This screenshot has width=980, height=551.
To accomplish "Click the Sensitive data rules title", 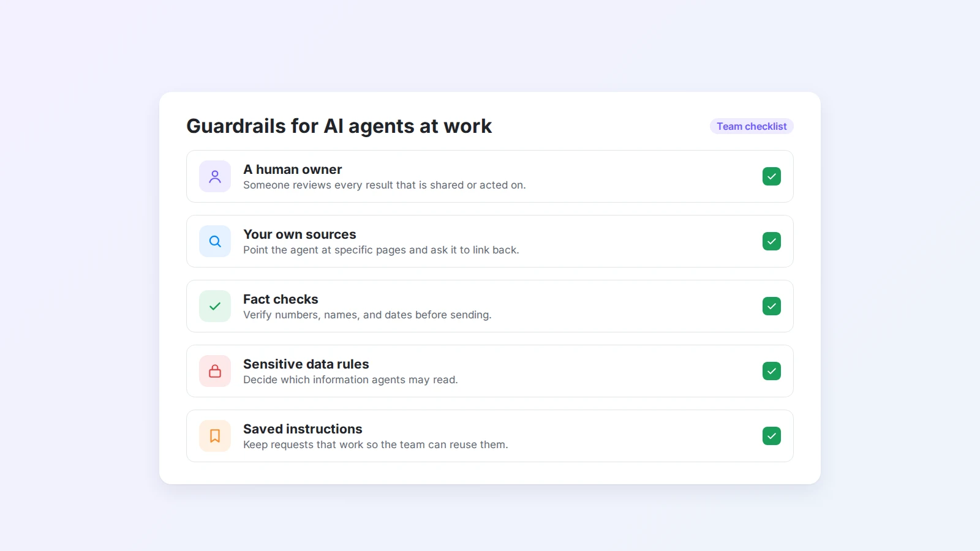I will 306,364.
